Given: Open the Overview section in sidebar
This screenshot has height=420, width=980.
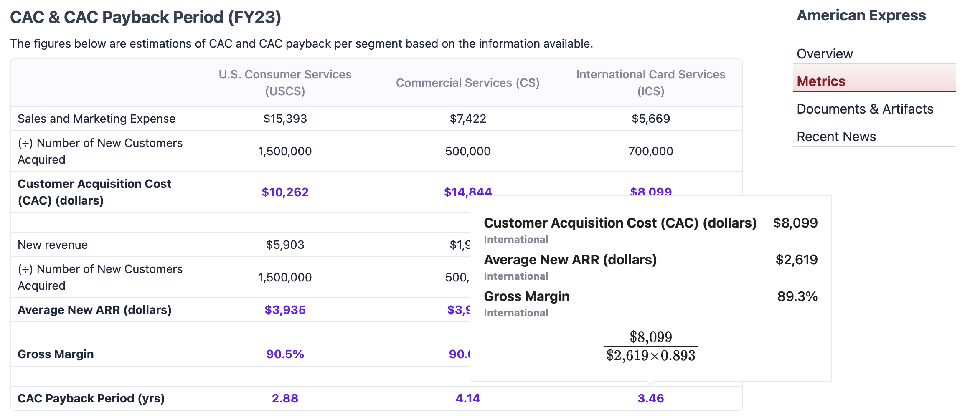Looking at the screenshot, I should (x=824, y=54).
